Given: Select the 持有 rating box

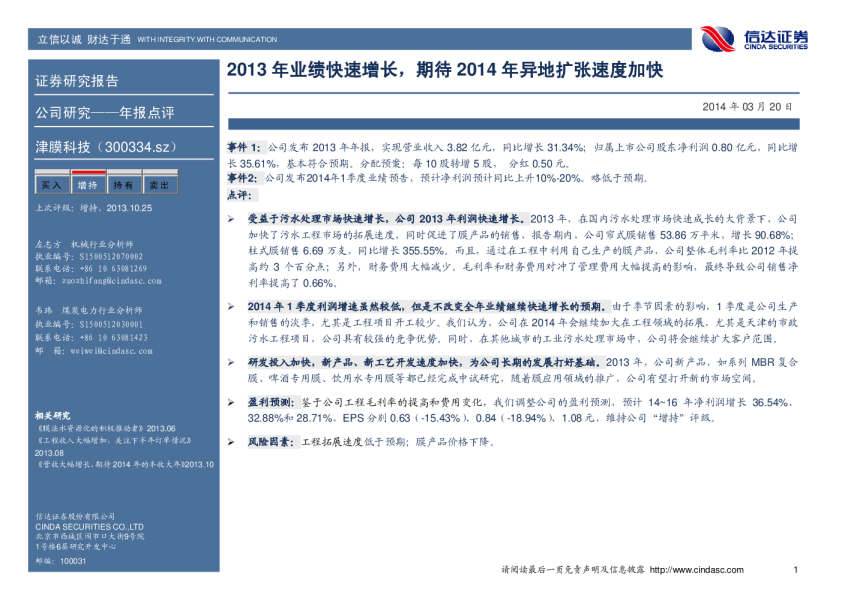Looking at the screenshot, I should pos(123,185).
